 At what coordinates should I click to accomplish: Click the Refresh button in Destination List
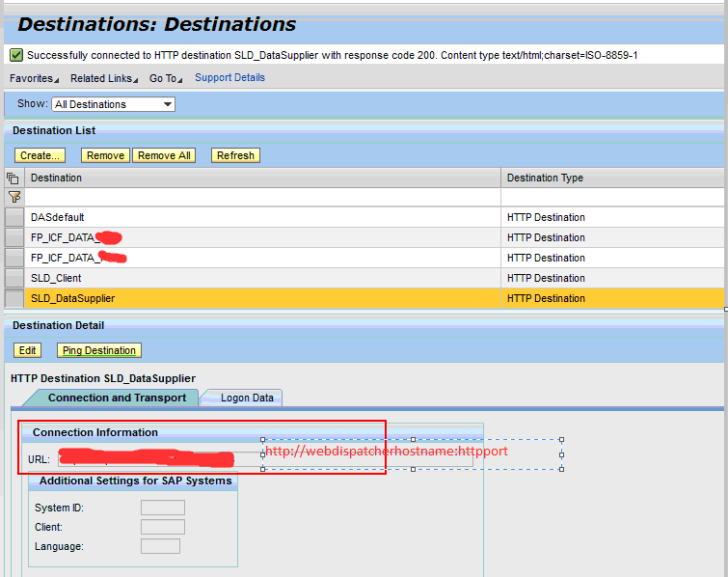click(x=235, y=155)
